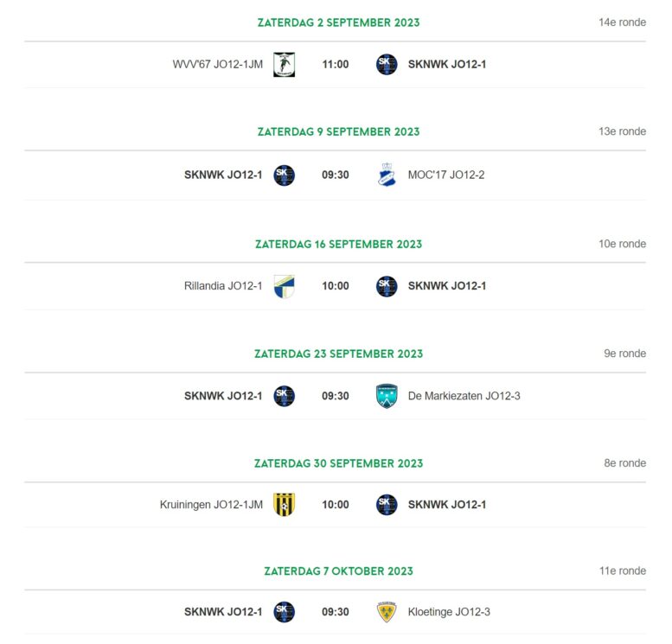Open the 11:00 match on 2 September
Screen dimensions: 672x644
coord(336,64)
